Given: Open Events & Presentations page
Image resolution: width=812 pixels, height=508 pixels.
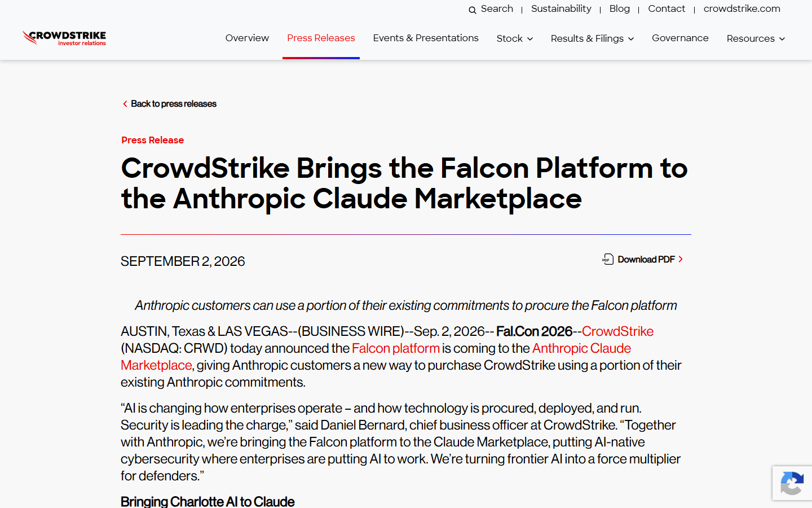Looking at the screenshot, I should [x=426, y=38].
